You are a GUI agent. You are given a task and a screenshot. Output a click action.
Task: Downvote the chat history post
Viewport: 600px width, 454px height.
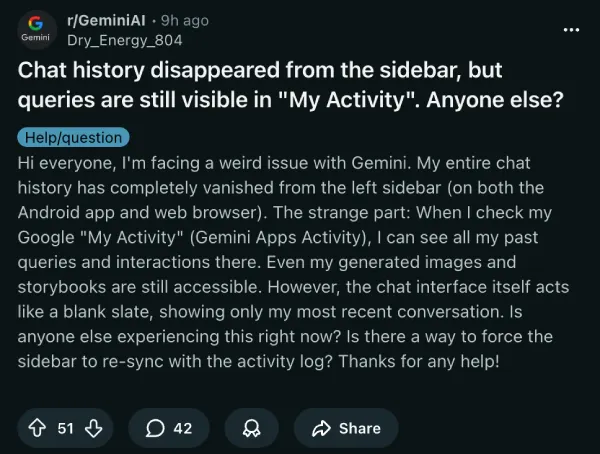point(94,428)
